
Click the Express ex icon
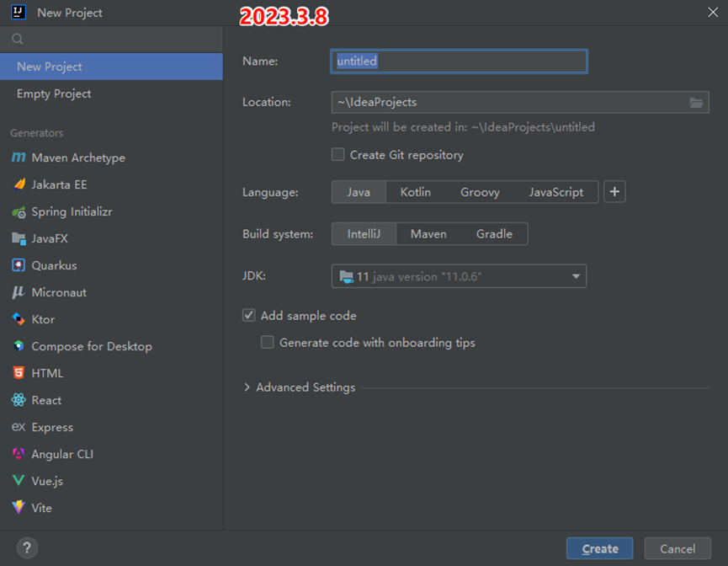[19, 426]
